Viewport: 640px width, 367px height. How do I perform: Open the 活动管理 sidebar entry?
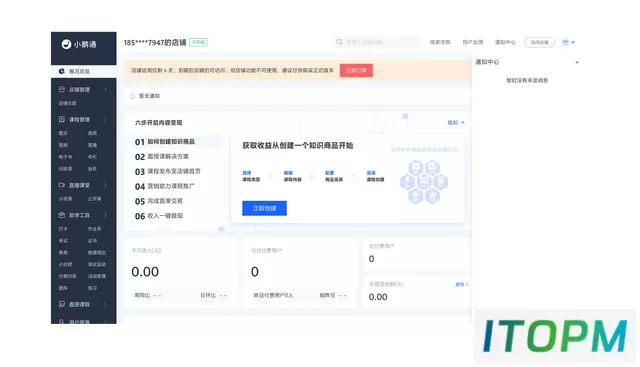click(97, 276)
